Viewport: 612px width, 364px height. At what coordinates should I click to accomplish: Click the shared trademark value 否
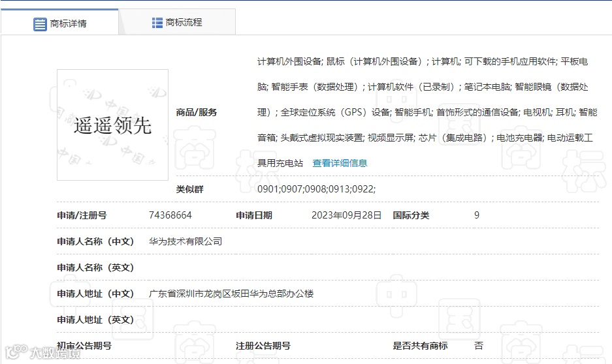click(x=479, y=346)
